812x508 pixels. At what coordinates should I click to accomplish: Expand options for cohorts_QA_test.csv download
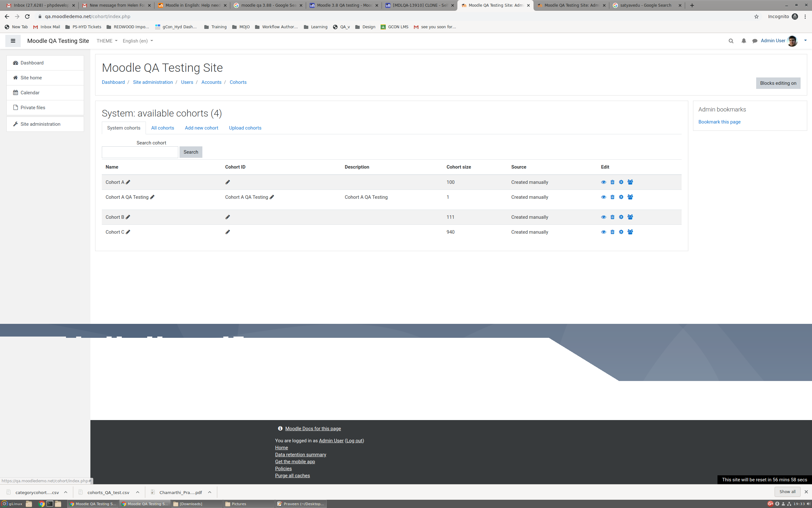point(138,492)
